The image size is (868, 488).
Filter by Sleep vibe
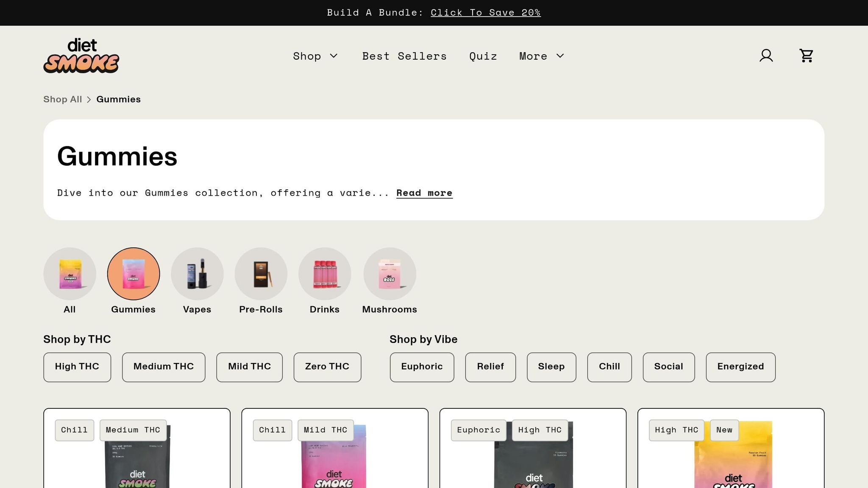pos(551,367)
